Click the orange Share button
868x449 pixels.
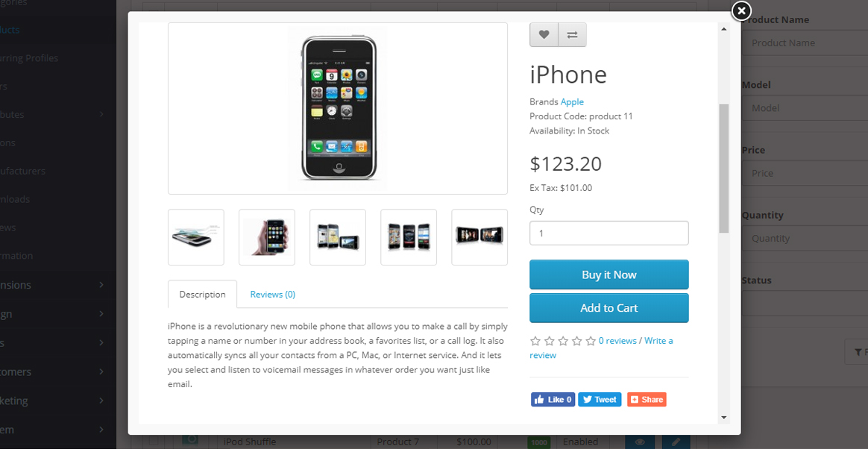(647, 400)
